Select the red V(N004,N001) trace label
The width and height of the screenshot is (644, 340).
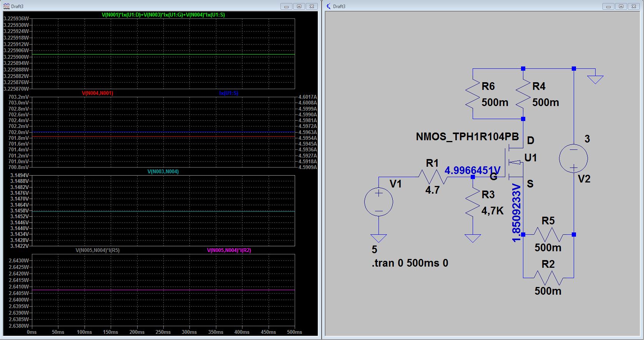tap(98, 93)
